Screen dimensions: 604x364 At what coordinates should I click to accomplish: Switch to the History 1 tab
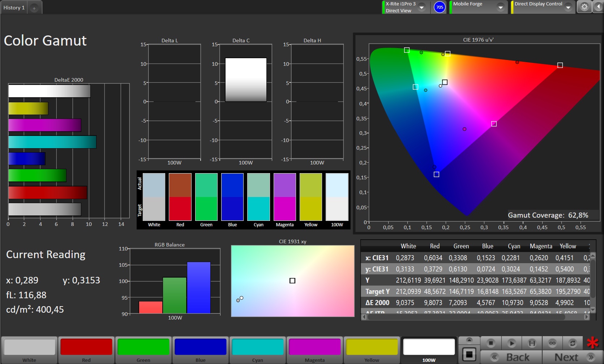(14, 8)
